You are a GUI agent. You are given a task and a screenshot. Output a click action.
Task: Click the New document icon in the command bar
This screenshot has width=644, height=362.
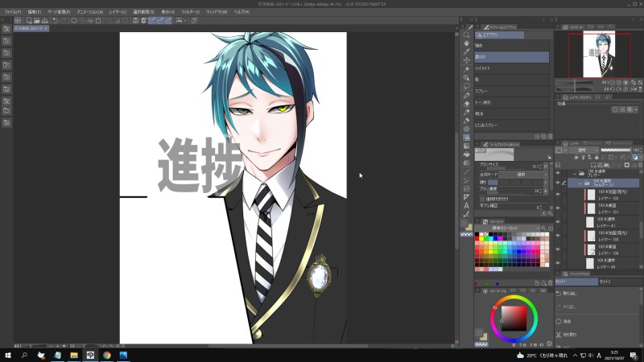pos(28,20)
